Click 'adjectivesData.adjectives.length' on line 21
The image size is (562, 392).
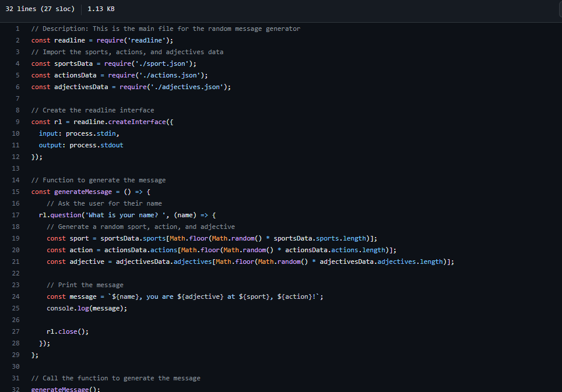pyautogui.click(x=381, y=262)
